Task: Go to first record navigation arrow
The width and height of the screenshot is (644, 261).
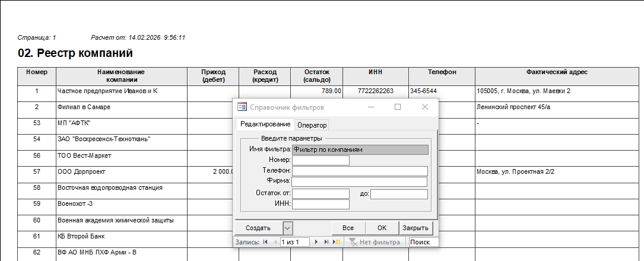Action: click(x=265, y=242)
